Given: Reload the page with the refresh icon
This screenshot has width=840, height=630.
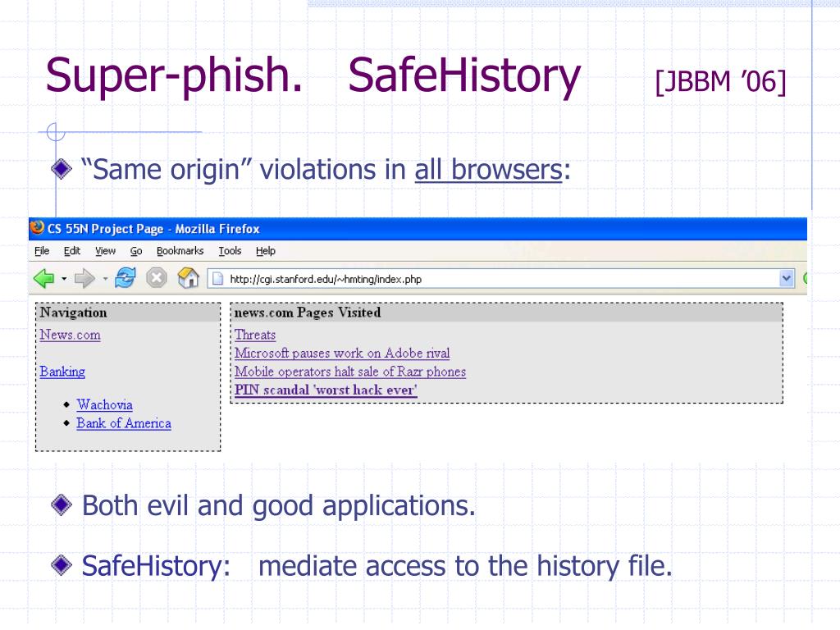Looking at the screenshot, I should coord(126,278).
